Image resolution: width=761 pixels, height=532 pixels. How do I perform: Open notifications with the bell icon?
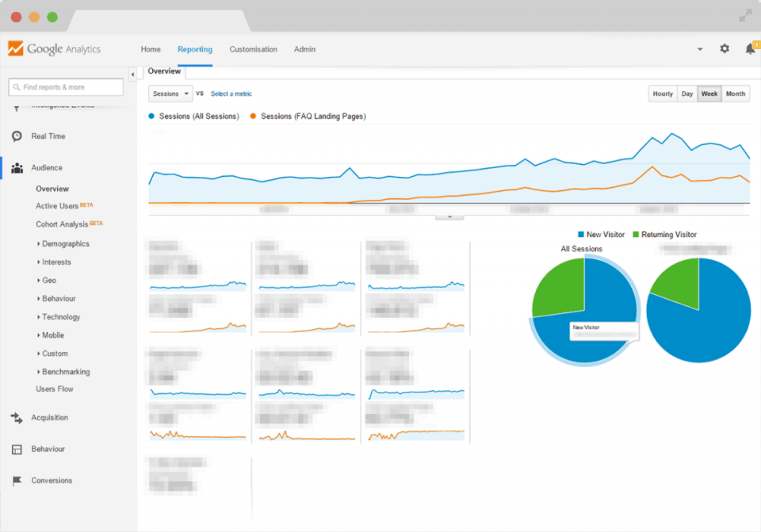749,49
